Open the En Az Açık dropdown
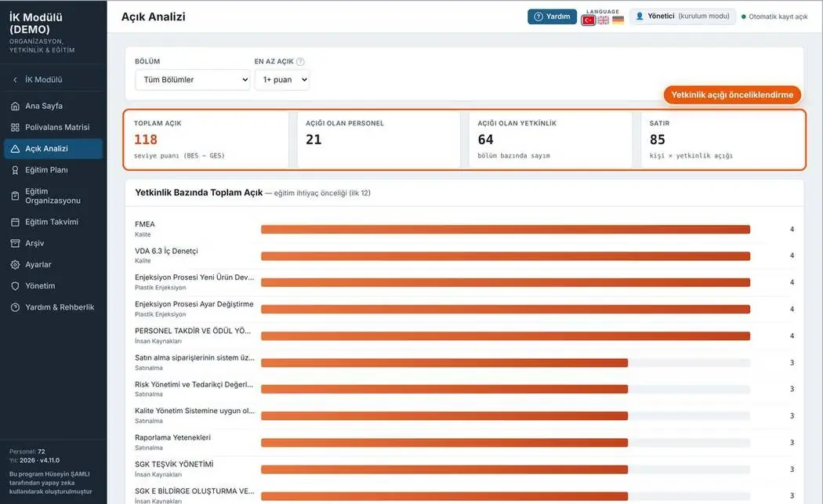The width and height of the screenshot is (823, 504). [282, 80]
